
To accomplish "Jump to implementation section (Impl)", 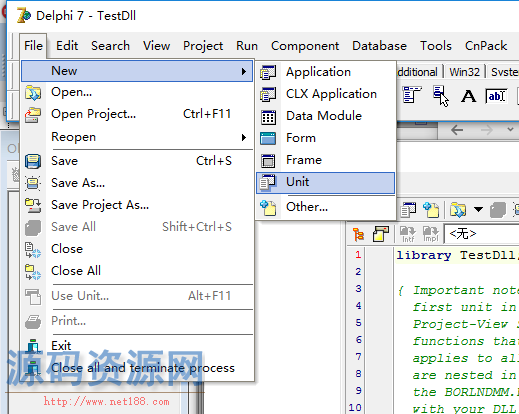I will (431, 234).
